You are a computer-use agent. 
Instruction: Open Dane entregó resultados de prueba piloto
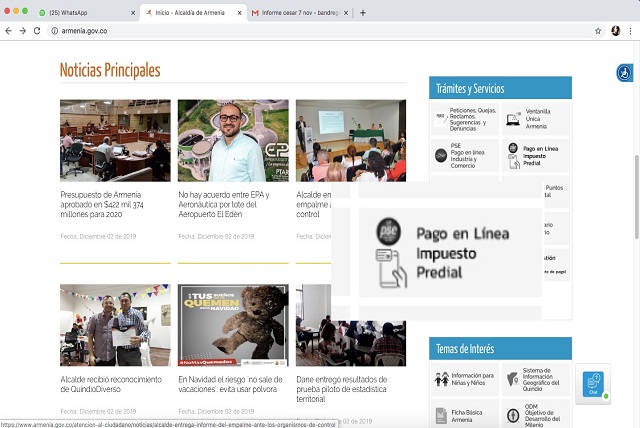coord(341,389)
